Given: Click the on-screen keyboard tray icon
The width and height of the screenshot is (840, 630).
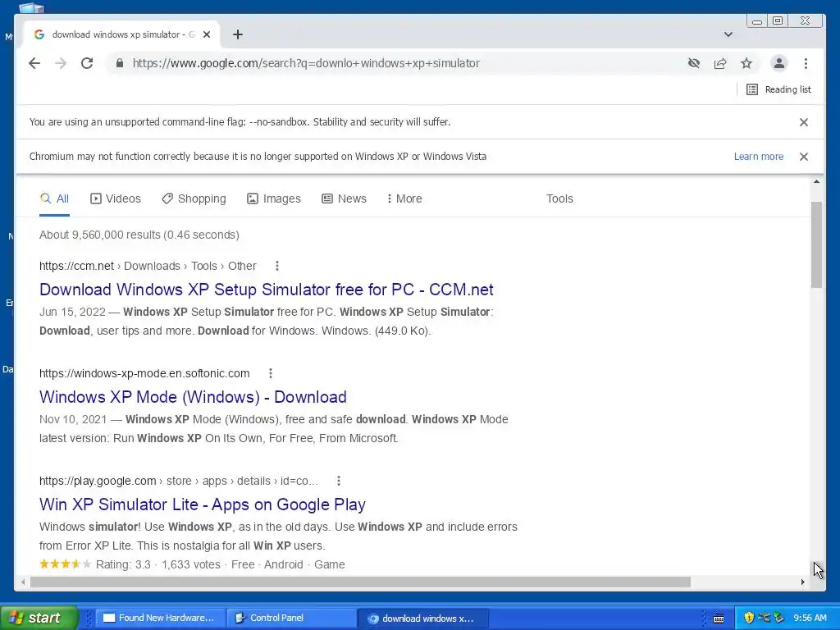Looking at the screenshot, I should click(719, 619).
